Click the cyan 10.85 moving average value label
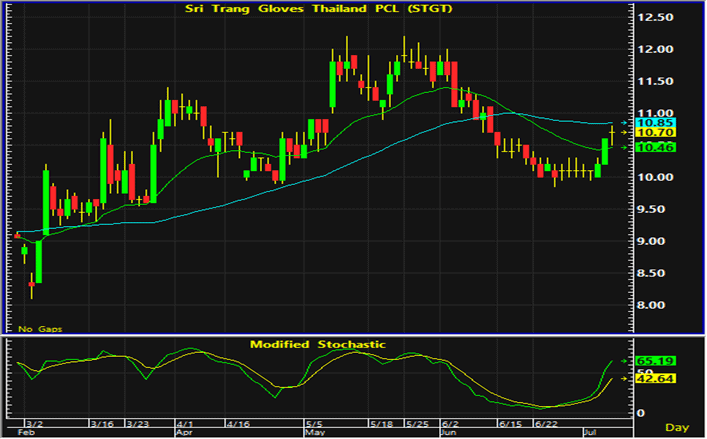The image size is (707, 439). pyautogui.click(x=655, y=123)
